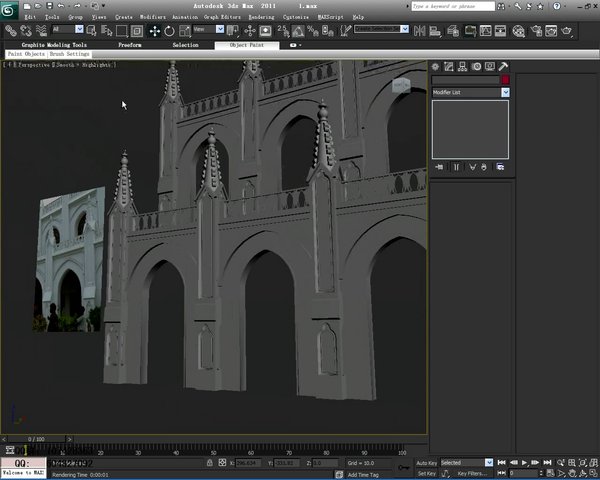Click the Set Key button
The width and height of the screenshot is (600, 480).
point(426,473)
